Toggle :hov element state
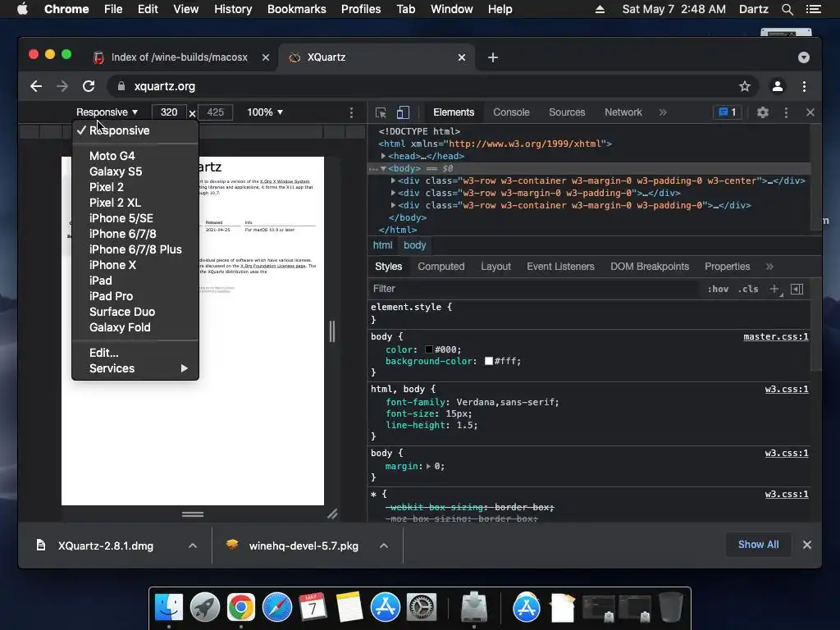This screenshot has width=840, height=630. [718, 289]
